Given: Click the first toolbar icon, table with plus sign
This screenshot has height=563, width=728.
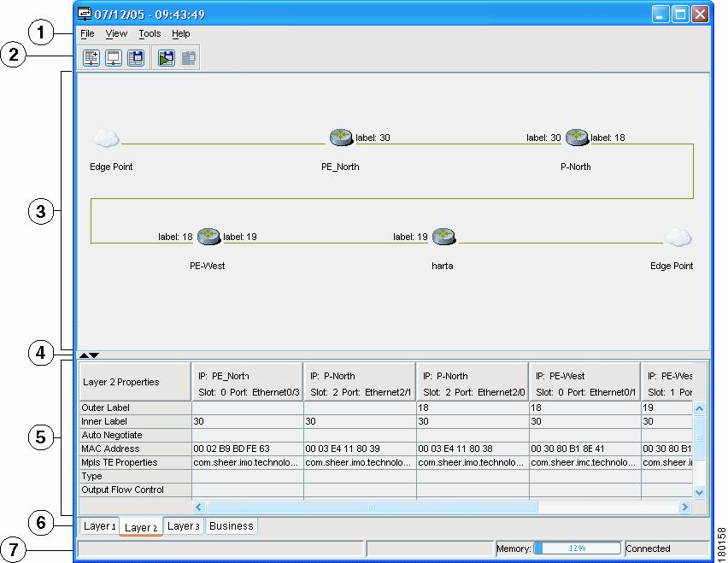Looking at the screenshot, I should click(91, 58).
